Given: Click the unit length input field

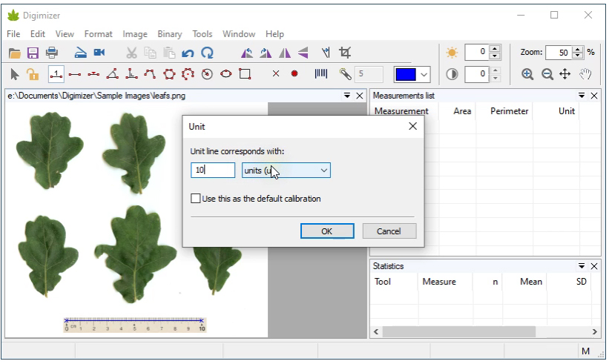Looking at the screenshot, I should pyautogui.click(x=212, y=171).
